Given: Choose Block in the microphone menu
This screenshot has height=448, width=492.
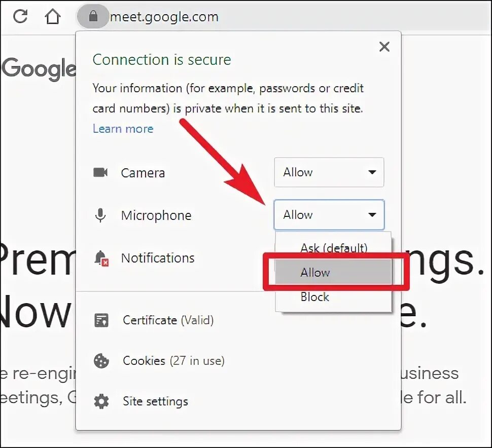Looking at the screenshot, I should point(334,297).
